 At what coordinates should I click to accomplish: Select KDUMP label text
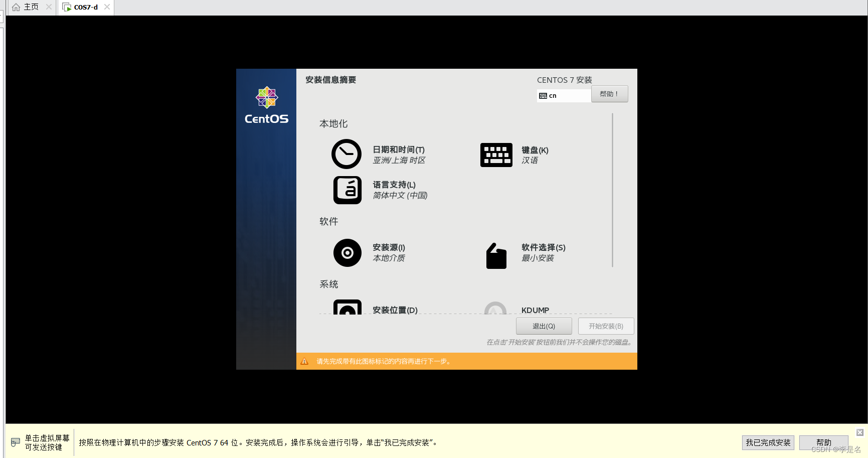click(535, 310)
